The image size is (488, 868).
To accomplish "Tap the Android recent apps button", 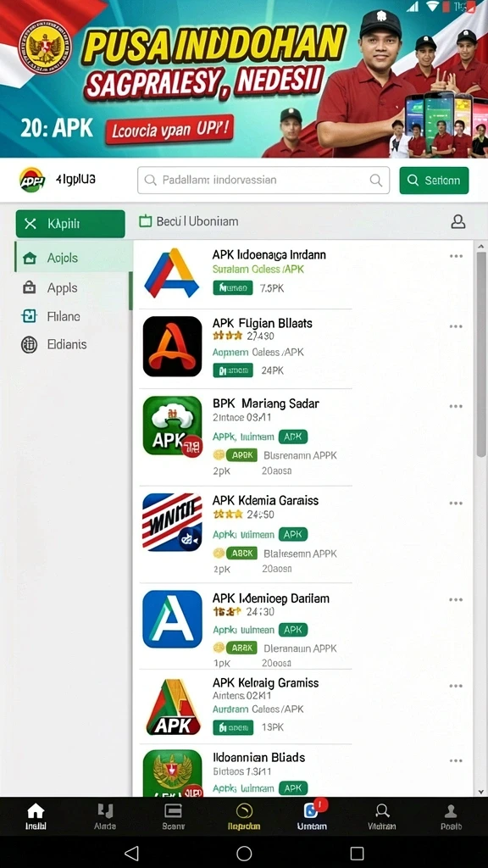I will (357, 853).
